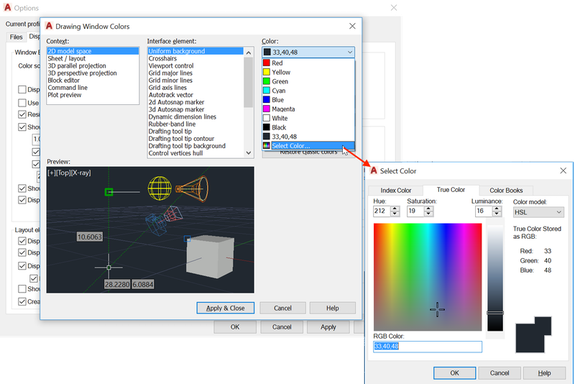Choose White in the color list

(308, 118)
